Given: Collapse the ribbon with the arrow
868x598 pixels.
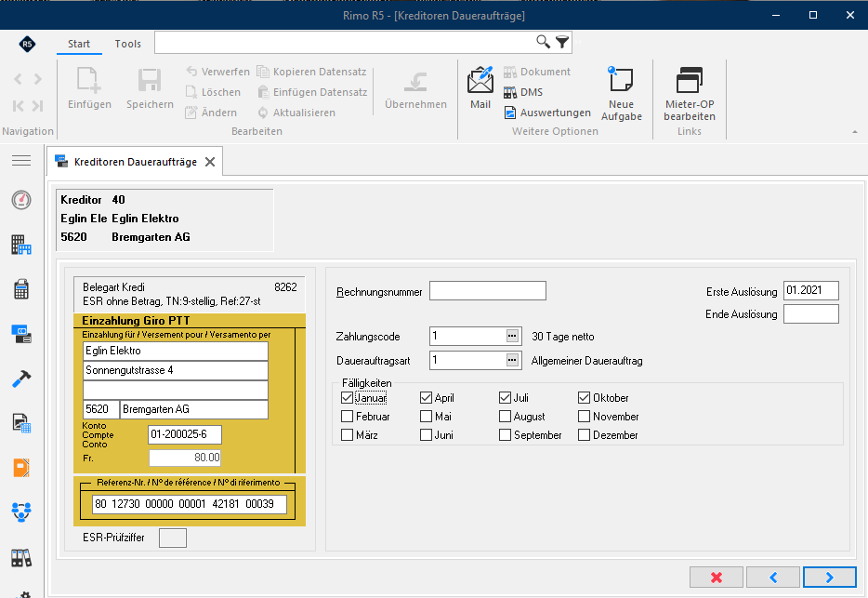Looking at the screenshot, I should click(855, 132).
